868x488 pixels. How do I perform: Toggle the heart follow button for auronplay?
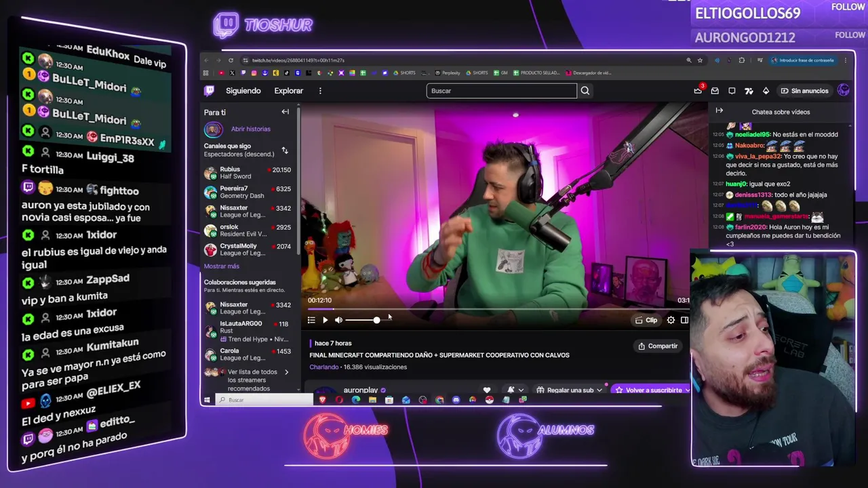pos(486,390)
